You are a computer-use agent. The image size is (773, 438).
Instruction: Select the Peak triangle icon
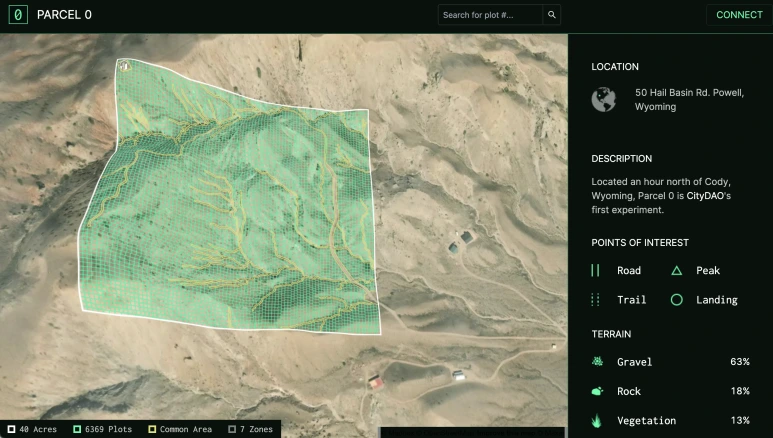[676, 270]
